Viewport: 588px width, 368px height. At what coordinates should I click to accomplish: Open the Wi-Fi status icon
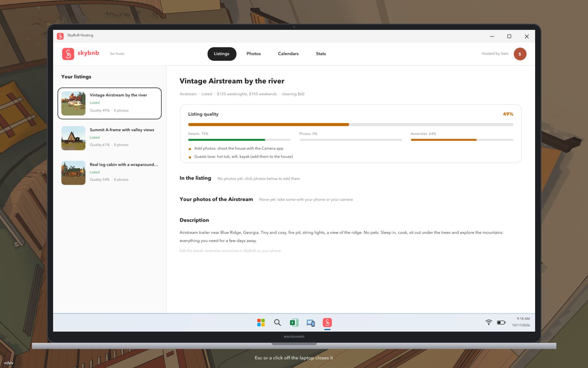[x=488, y=322]
